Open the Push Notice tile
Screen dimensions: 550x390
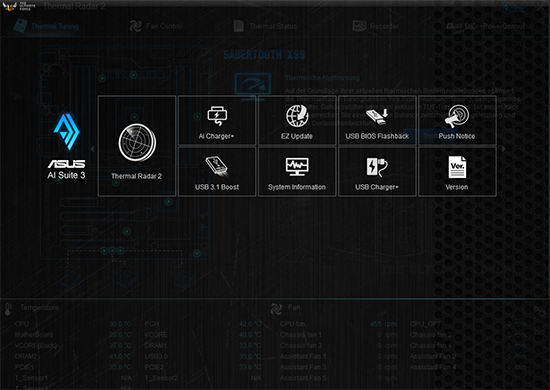coord(457,120)
